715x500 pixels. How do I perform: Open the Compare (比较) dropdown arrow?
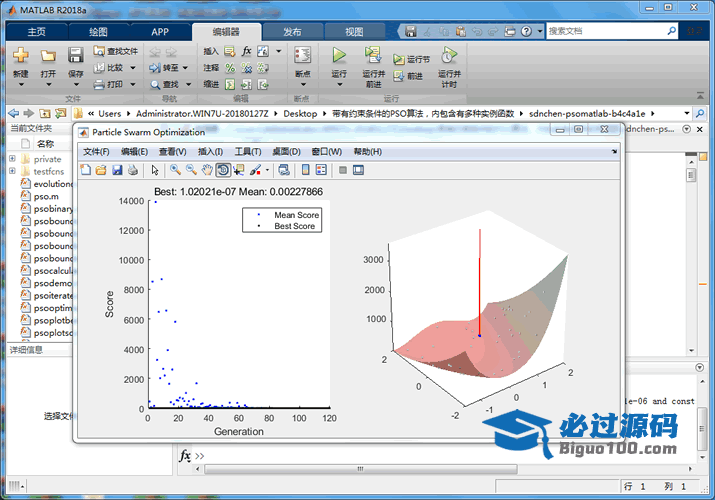pos(133,68)
